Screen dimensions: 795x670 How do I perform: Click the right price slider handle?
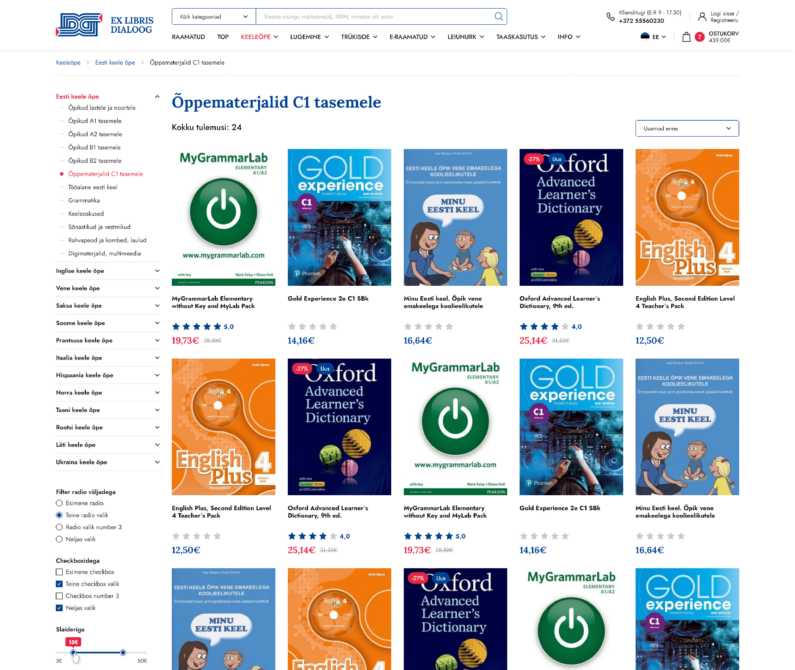[x=123, y=652]
